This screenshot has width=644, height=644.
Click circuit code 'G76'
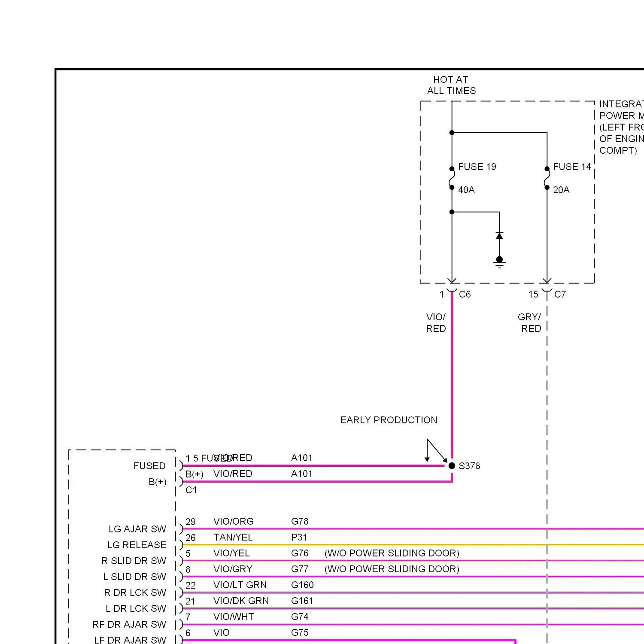300,553
